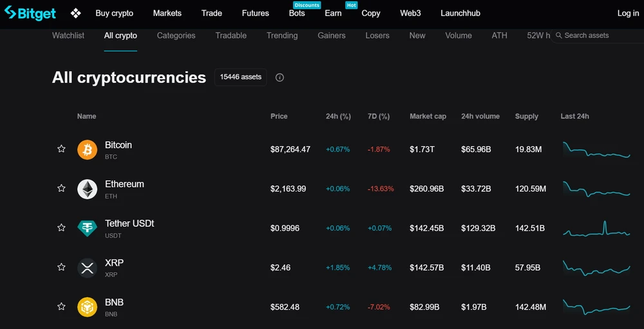The width and height of the screenshot is (644, 329).
Task: Toggle the XRP watchlist star
Action: [x=61, y=267]
